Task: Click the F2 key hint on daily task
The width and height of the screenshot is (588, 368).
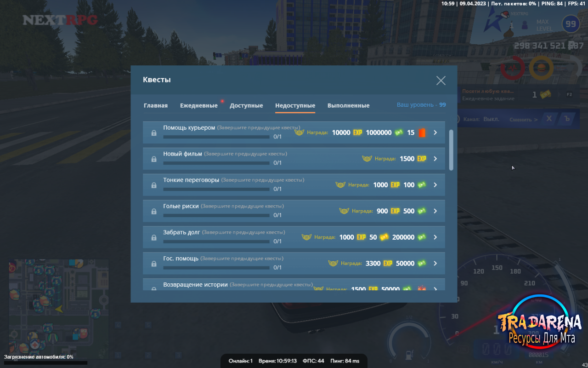Action: point(569,95)
